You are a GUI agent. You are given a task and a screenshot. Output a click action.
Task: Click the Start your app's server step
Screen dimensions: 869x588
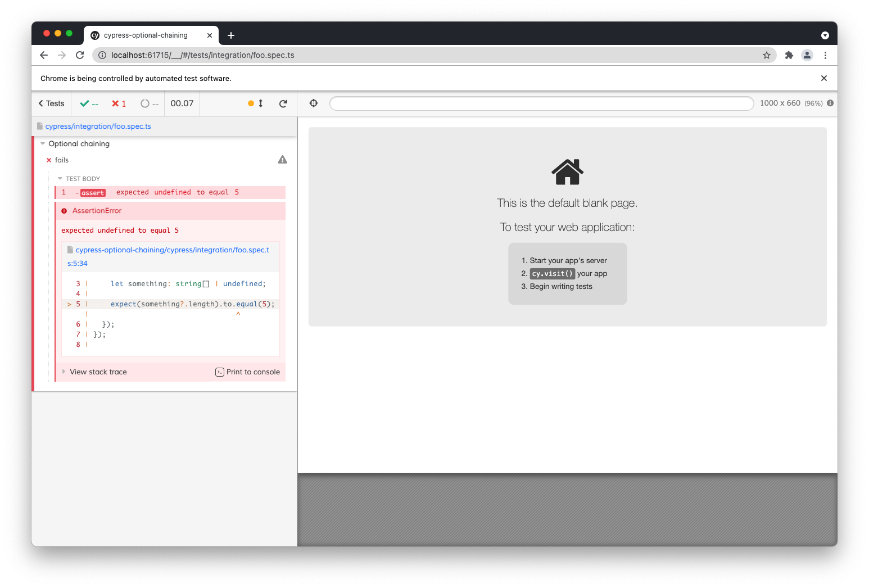[568, 261]
